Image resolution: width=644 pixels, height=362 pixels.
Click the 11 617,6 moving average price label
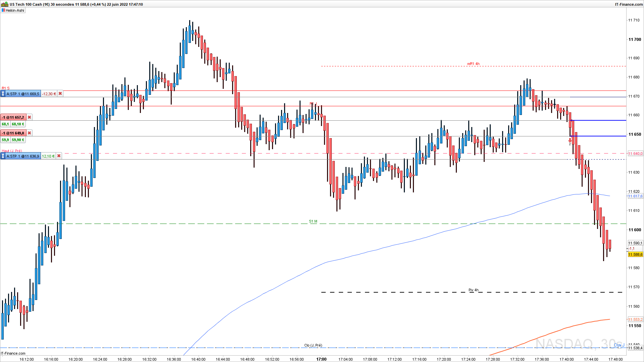[x=635, y=196]
